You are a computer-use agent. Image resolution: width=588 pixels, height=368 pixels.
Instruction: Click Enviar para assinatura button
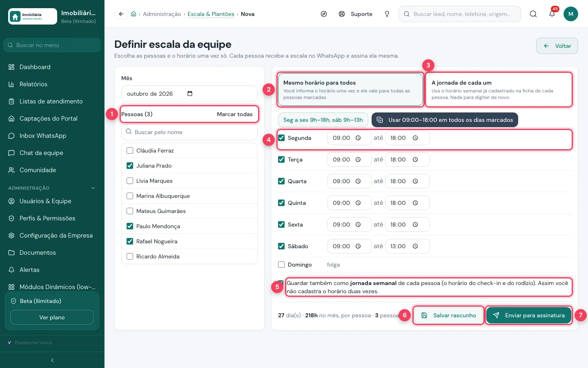(x=529, y=315)
